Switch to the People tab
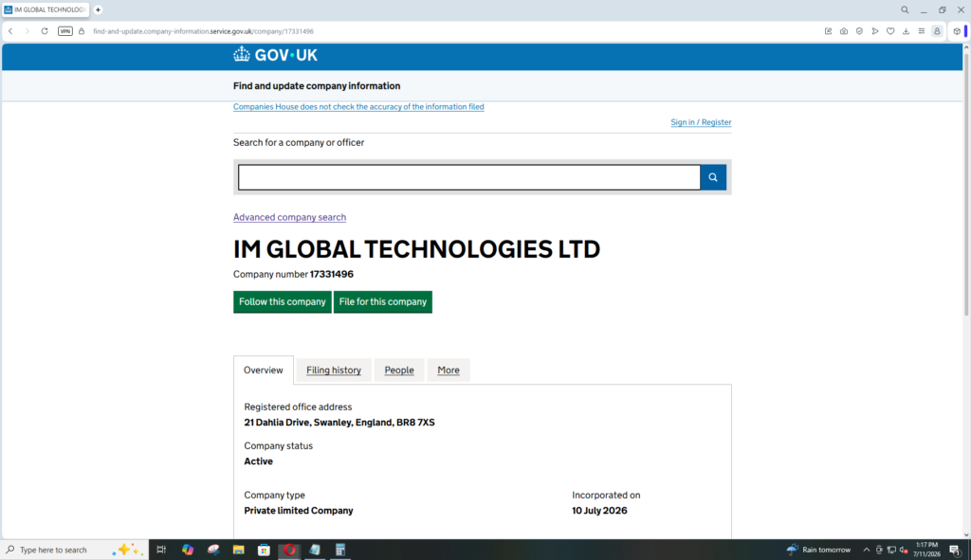The image size is (971, 560). click(x=399, y=370)
